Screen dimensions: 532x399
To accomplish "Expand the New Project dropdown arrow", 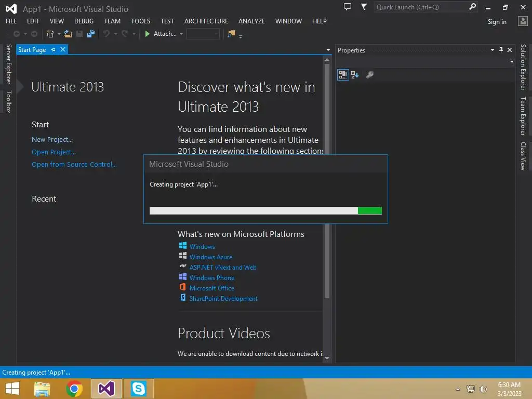I will [59, 34].
